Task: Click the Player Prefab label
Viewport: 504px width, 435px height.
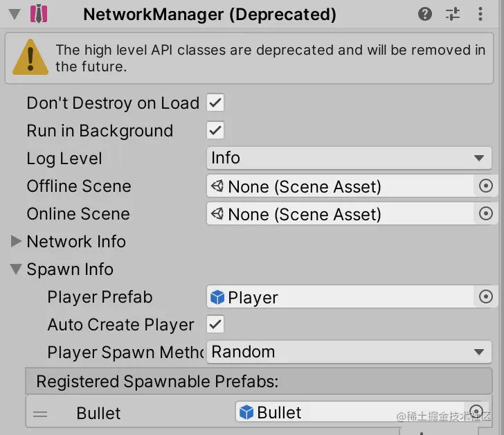Action: click(100, 296)
